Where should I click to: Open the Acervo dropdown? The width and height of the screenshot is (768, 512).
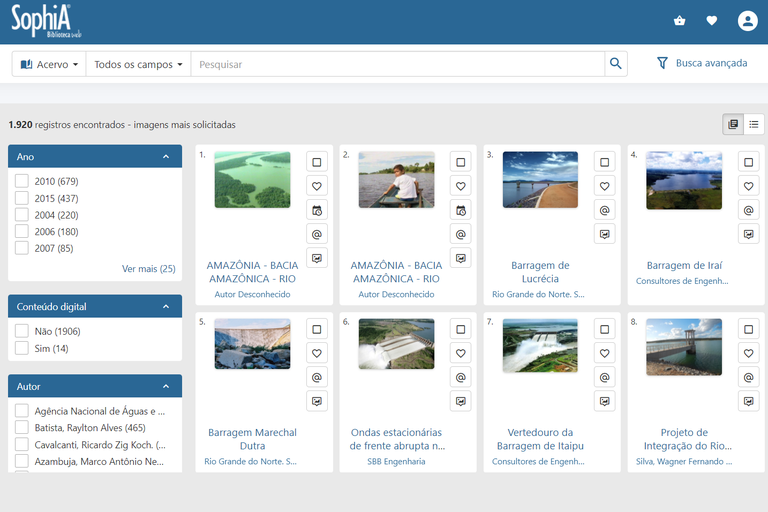click(x=49, y=64)
